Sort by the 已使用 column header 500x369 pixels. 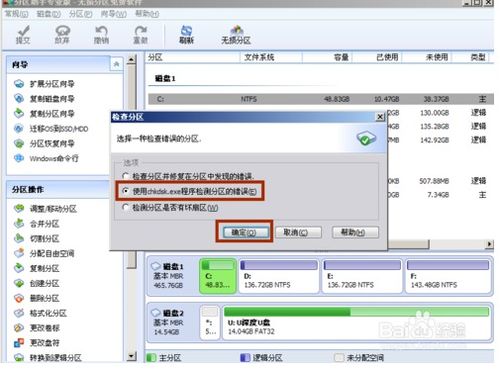point(377,57)
